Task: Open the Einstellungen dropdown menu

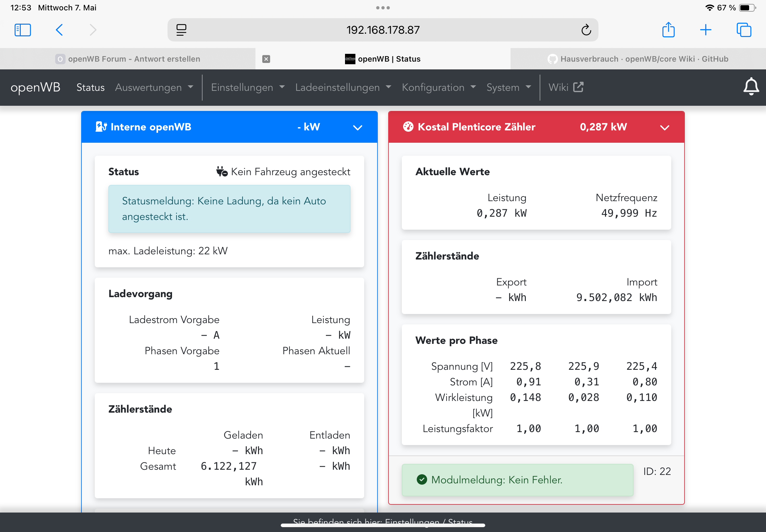Action: [248, 87]
